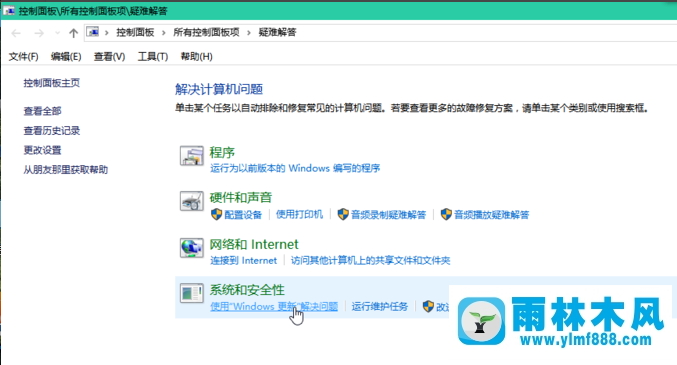
Task: Click 所有控制面板项 in the breadcrumb path
Action: tap(206, 32)
